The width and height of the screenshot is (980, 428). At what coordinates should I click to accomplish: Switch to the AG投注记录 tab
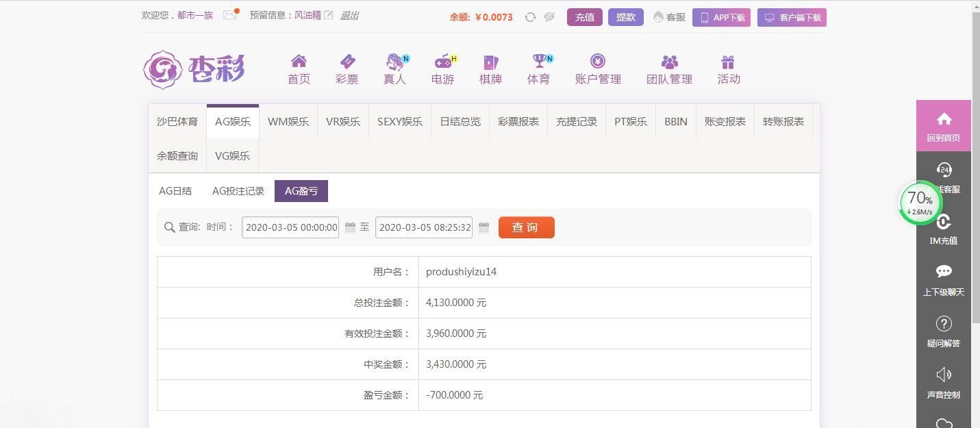click(x=238, y=191)
